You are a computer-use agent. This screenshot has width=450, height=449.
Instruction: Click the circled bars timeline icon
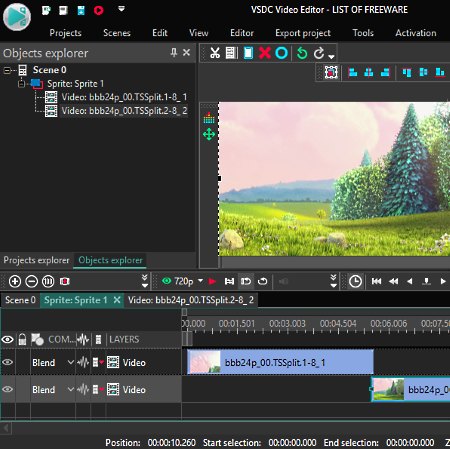(48, 281)
